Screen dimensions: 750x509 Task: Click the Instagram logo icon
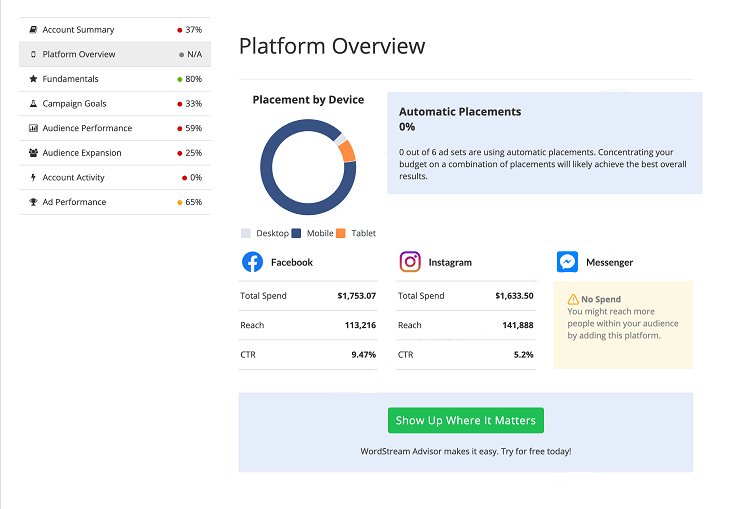pos(410,262)
